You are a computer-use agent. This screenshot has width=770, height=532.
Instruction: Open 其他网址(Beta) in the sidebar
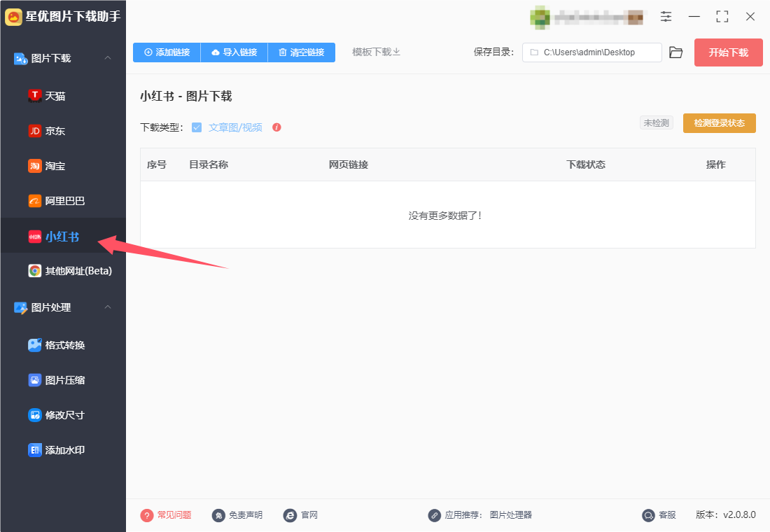point(63,271)
